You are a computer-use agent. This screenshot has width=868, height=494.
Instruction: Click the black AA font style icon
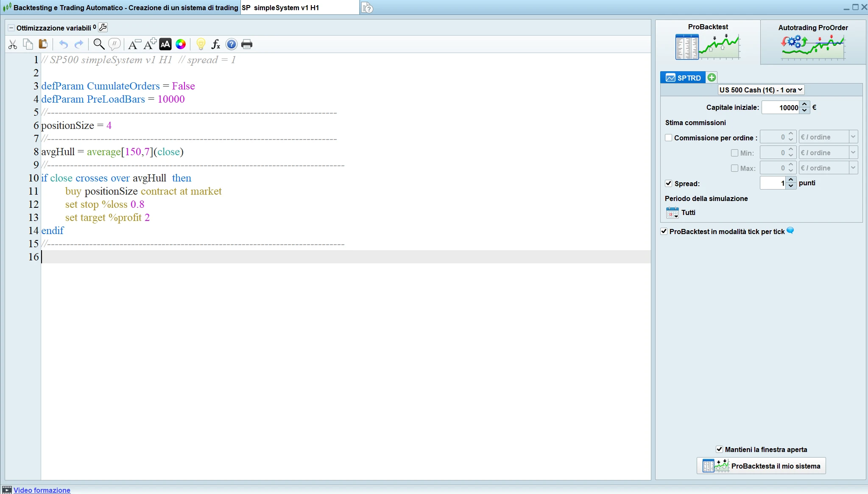tap(165, 44)
